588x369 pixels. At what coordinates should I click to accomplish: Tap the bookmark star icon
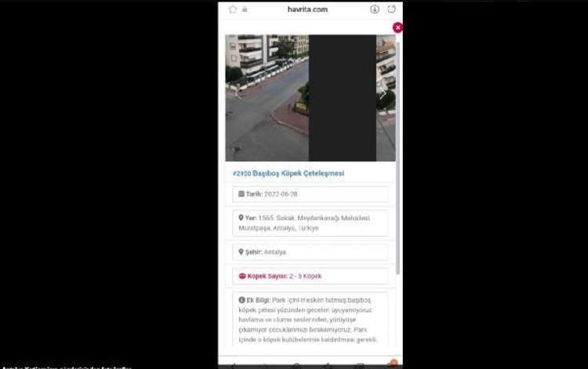233,9
